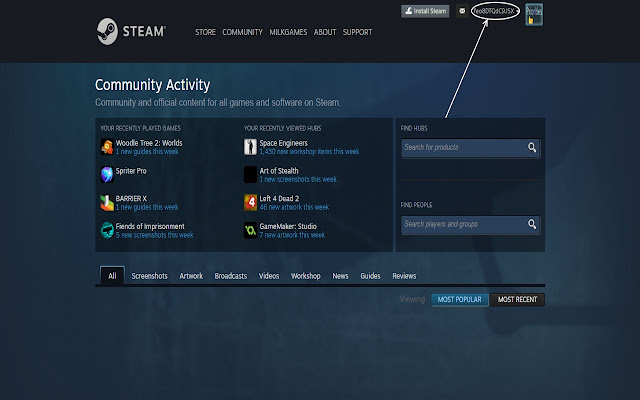
Task: Switch to the News tab
Action: [340, 276]
